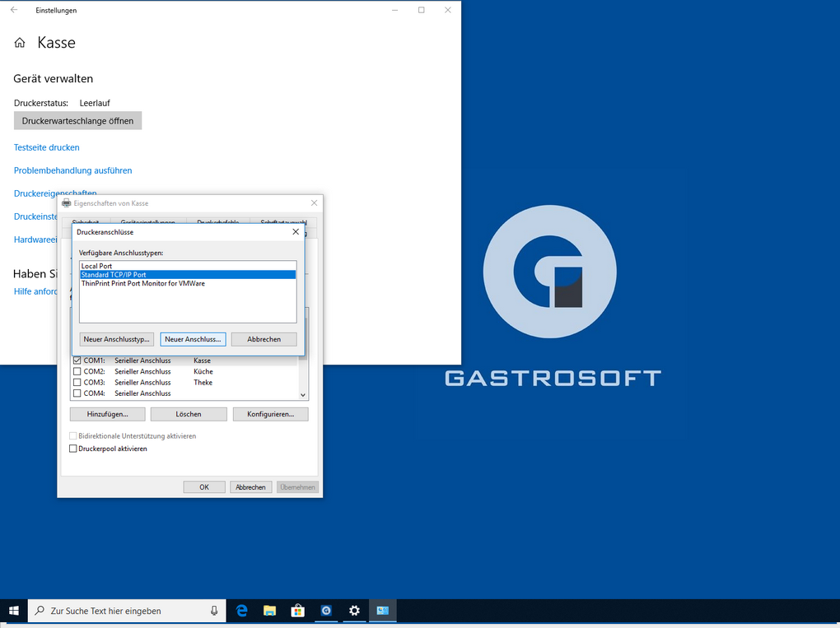The image size is (840, 628).
Task: Open Microsoft Edge from taskbar
Action: (x=242, y=611)
